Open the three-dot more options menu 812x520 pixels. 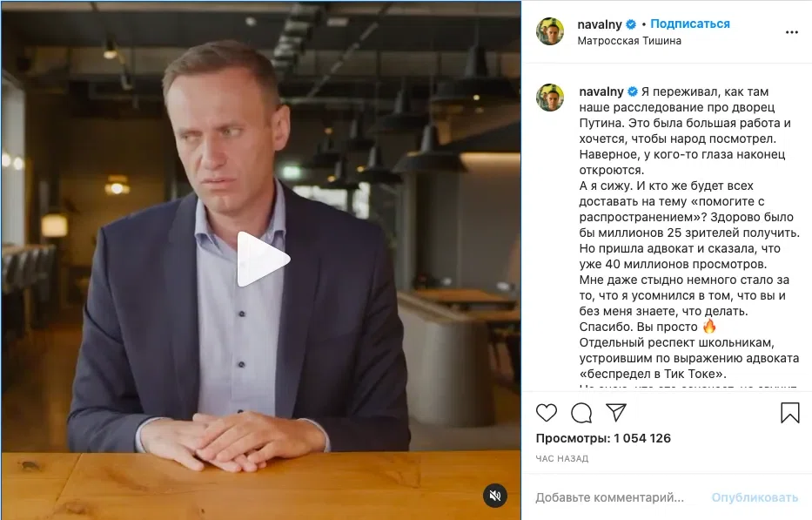792,32
